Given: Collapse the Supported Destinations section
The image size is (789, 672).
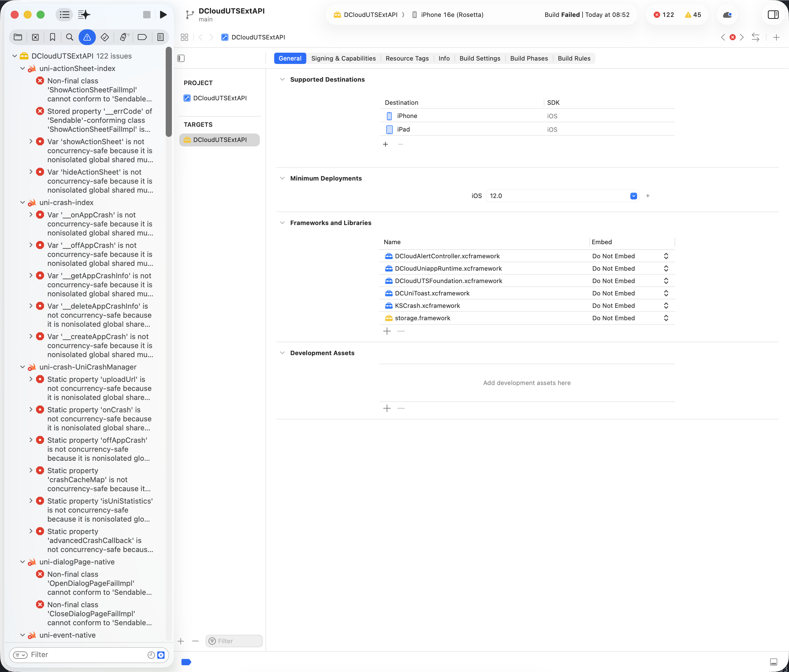Looking at the screenshot, I should (x=282, y=79).
